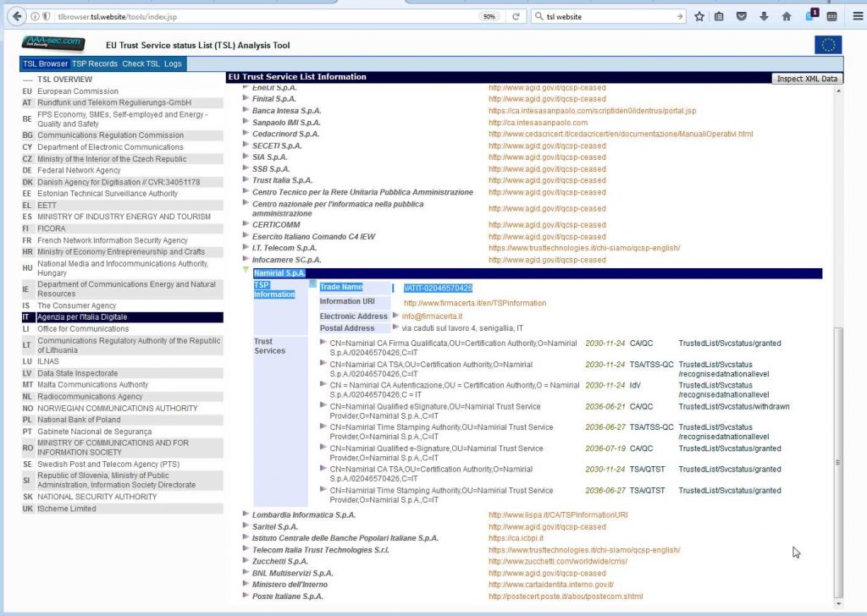Click the EU flag icon
Screen dimensions: 867x616
pos(828,45)
